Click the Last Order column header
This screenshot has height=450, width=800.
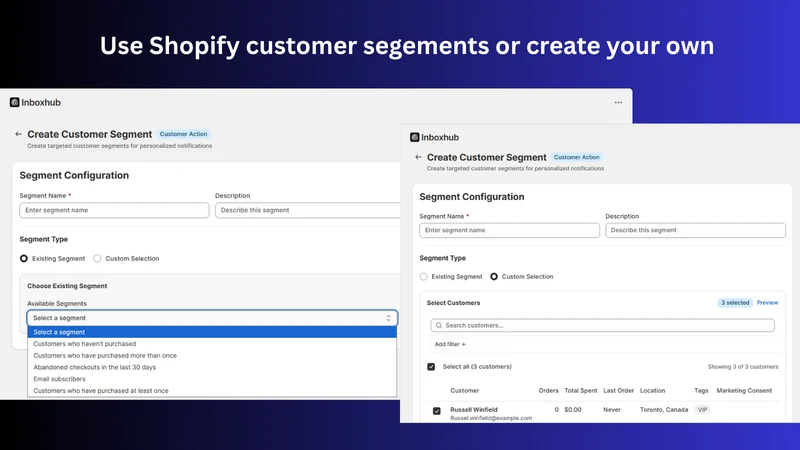coord(618,391)
